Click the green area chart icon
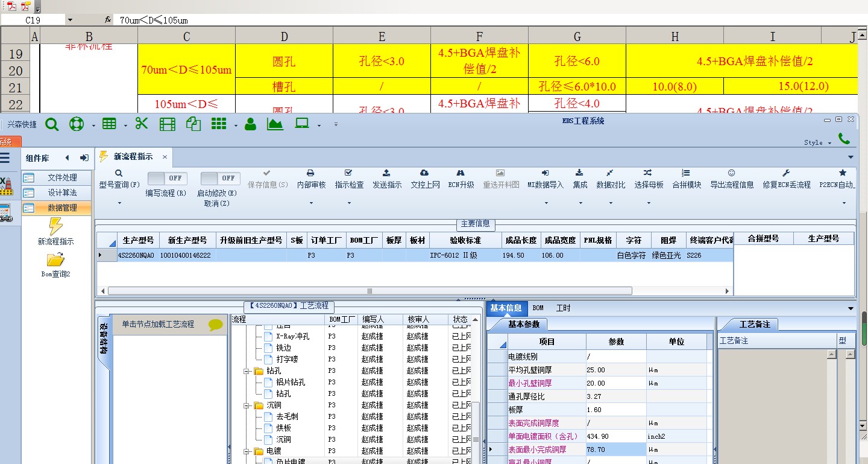 [275, 124]
